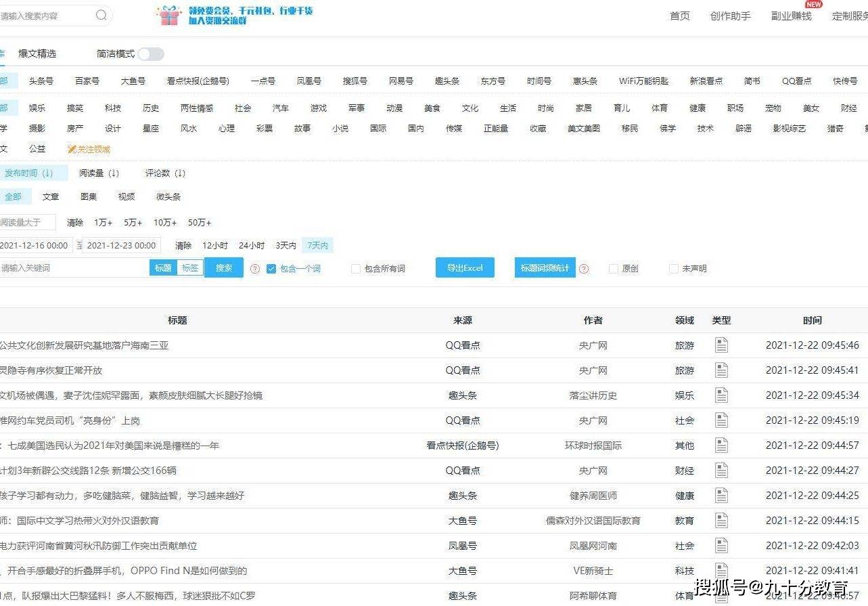Open the start date picker showing 2021-12-16
This screenshot has height=606, width=868.
(35, 245)
